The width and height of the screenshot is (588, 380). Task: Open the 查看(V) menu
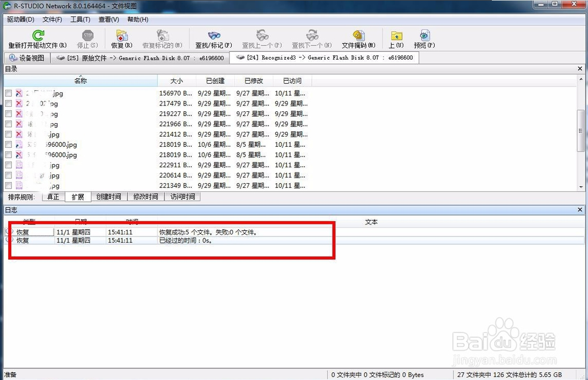coord(109,19)
